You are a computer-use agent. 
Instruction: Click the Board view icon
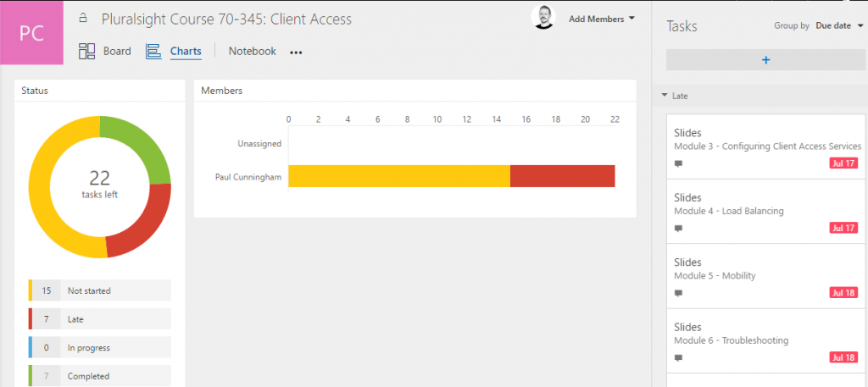[x=87, y=52]
